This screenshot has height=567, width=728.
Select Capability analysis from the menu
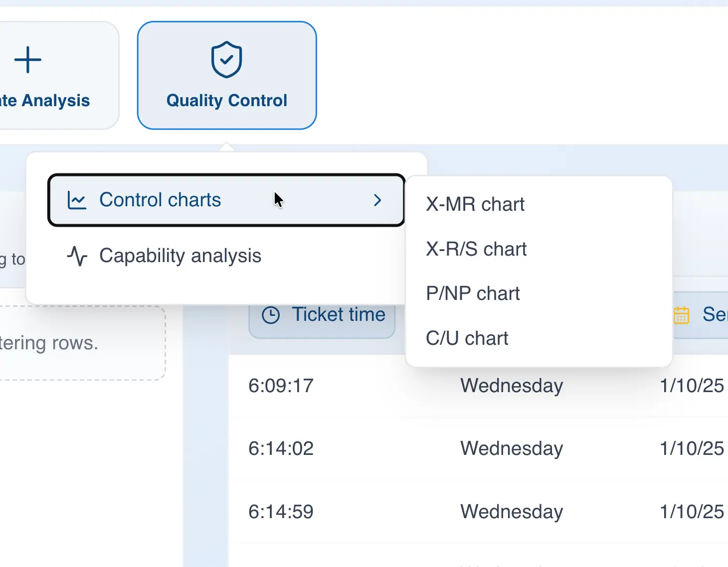180,256
